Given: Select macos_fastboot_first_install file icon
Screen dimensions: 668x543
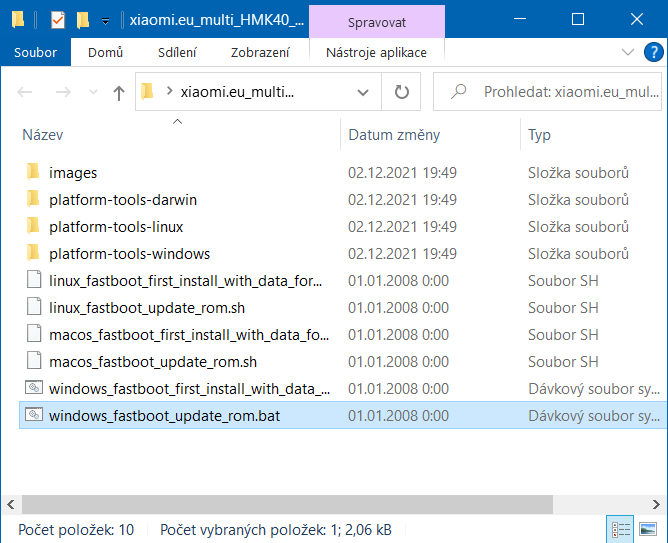Looking at the screenshot, I should [x=34, y=334].
